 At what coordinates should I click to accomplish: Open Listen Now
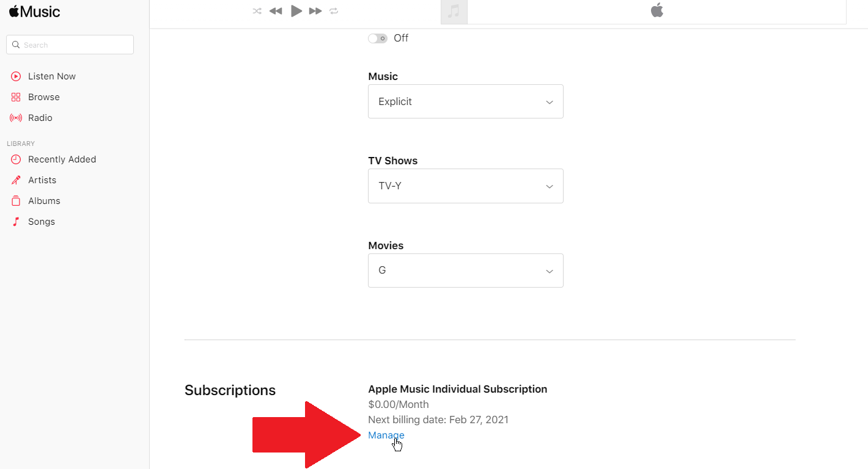pos(52,76)
